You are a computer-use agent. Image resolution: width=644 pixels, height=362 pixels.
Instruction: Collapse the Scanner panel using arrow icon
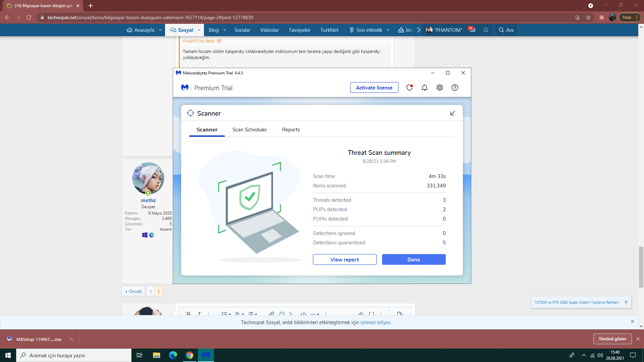(452, 113)
